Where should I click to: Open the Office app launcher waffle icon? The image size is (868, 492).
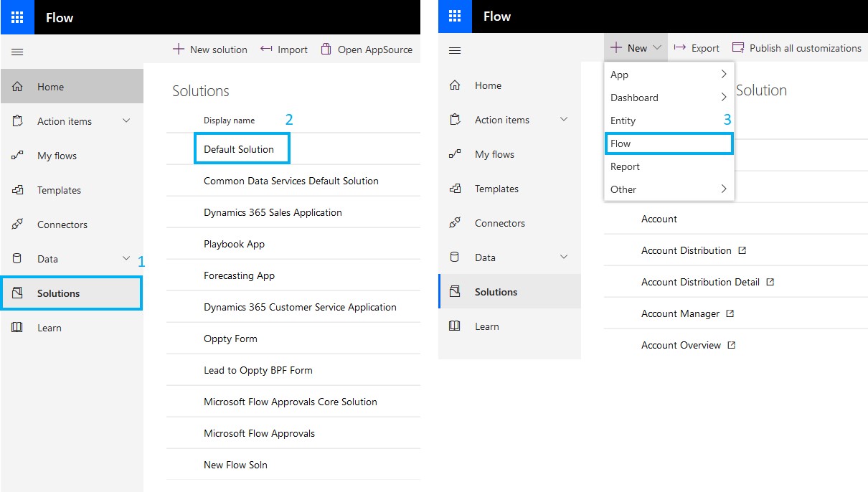coord(17,16)
